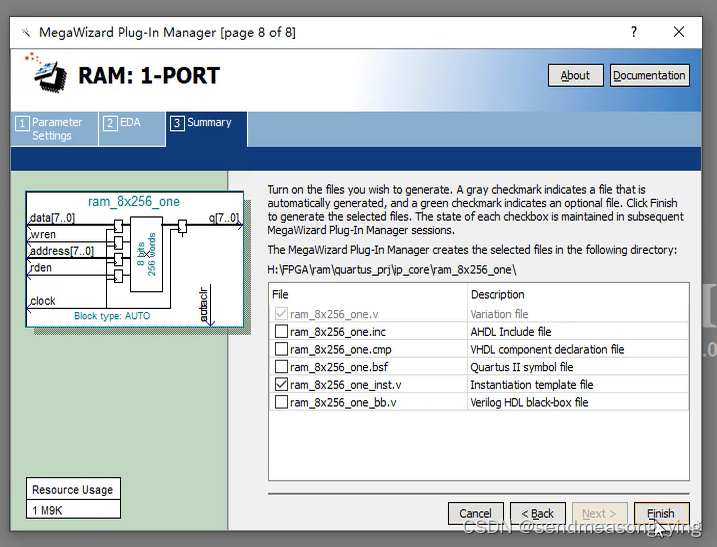The height and width of the screenshot is (547, 717).
Task: Click the '1 M9K' resource usage value
Action: [x=47, y=510]
